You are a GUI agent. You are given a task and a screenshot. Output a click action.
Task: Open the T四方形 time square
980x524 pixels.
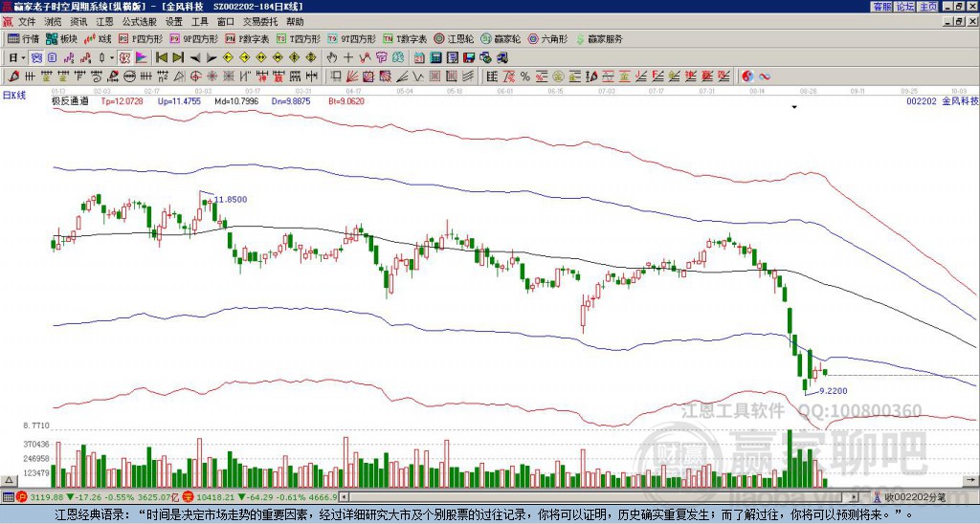click(299, 38)
